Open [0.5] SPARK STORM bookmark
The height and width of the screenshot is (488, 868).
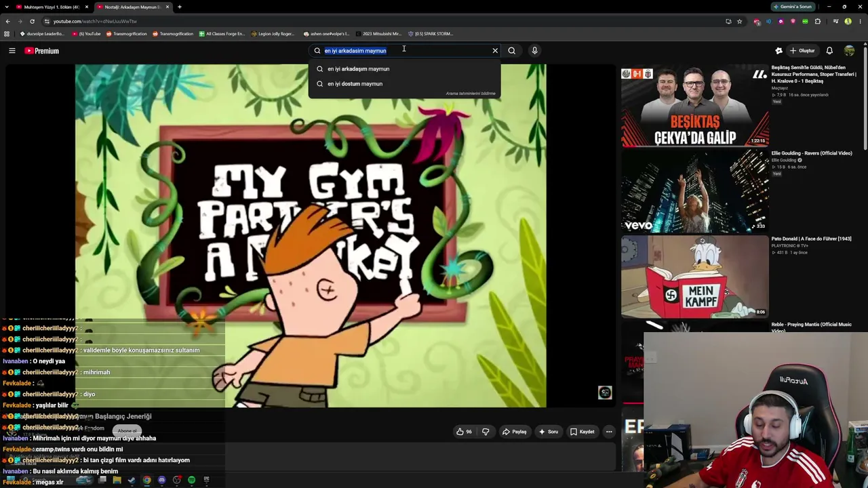tap(430, 34)
